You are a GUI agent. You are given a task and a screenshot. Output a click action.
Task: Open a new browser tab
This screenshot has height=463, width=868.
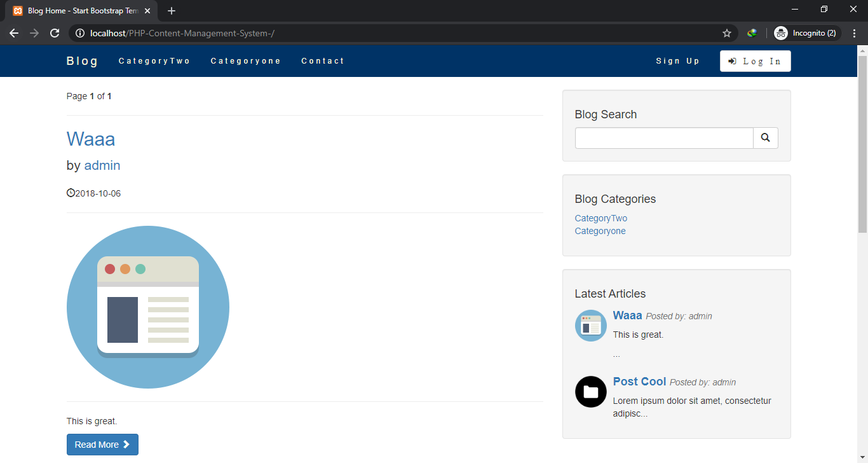pos(172,11)
